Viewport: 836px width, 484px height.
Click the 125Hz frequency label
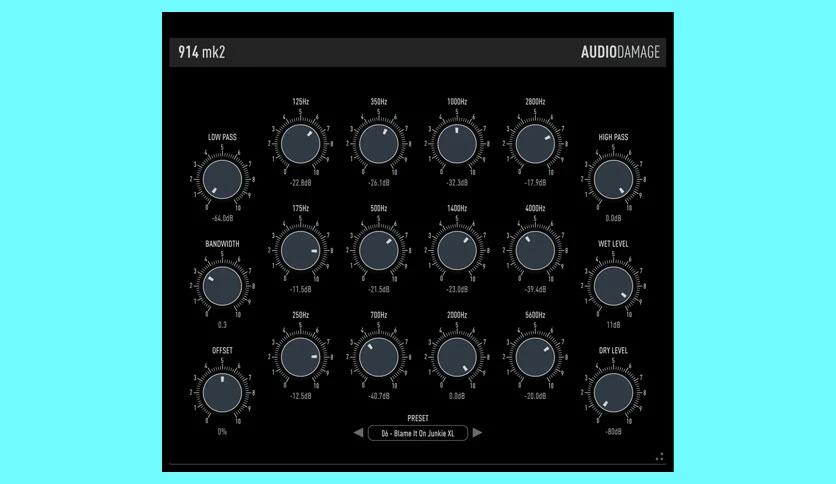pyautogui.click(x=301, y=101)
